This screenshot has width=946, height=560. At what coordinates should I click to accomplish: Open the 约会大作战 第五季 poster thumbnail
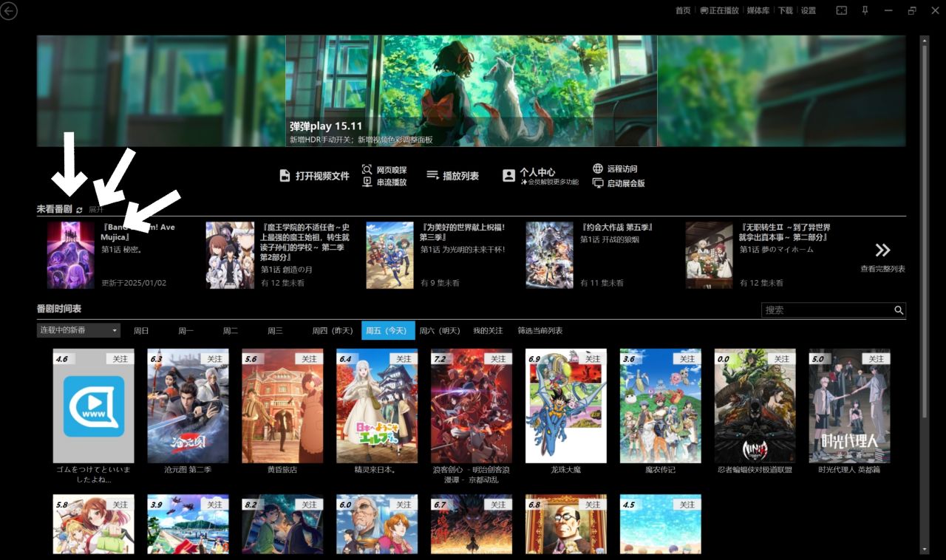pyautogui.click(x=550, y=255)
